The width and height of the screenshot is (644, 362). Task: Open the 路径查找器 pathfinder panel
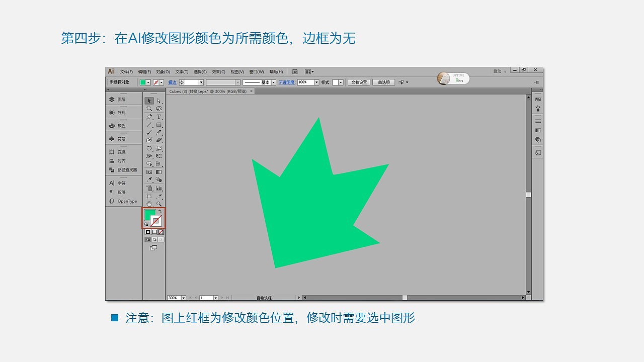[x=124, y=170]
